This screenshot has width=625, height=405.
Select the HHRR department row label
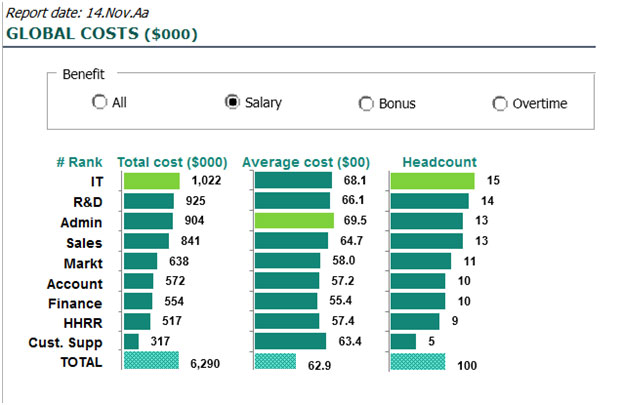(83, 323)
